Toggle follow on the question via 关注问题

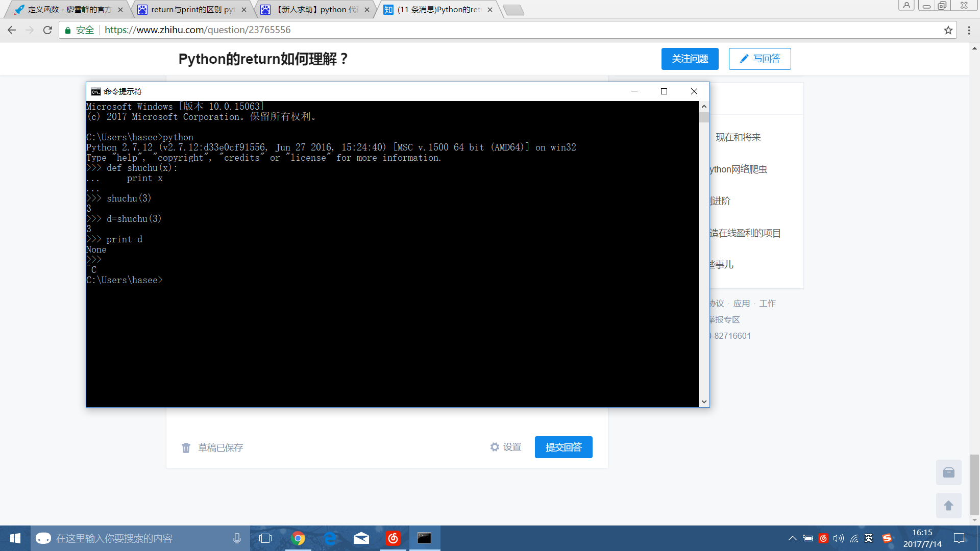click(x=690, y=59)
